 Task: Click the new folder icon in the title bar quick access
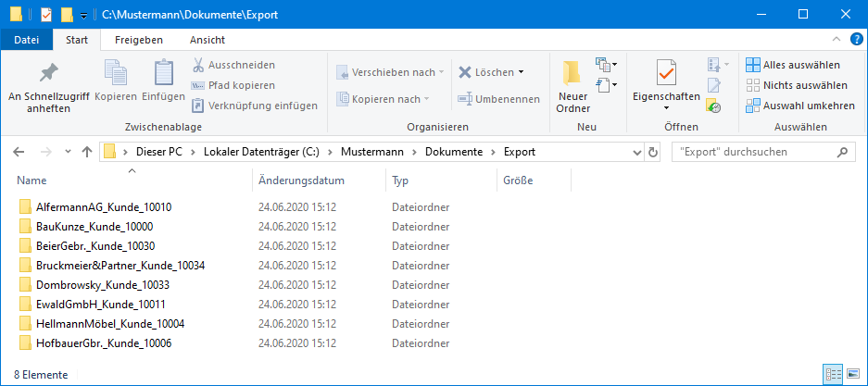(67, 15)
